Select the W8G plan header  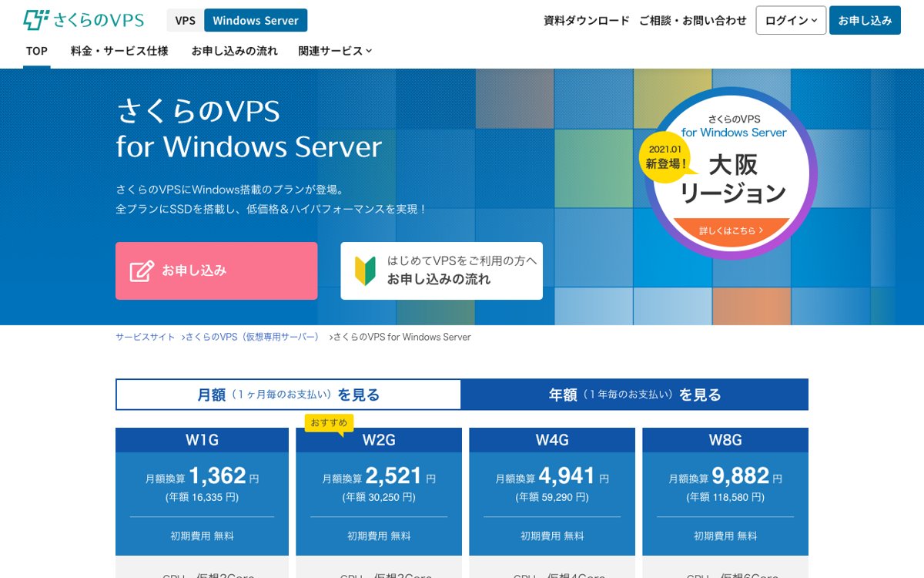click(725, 440)
